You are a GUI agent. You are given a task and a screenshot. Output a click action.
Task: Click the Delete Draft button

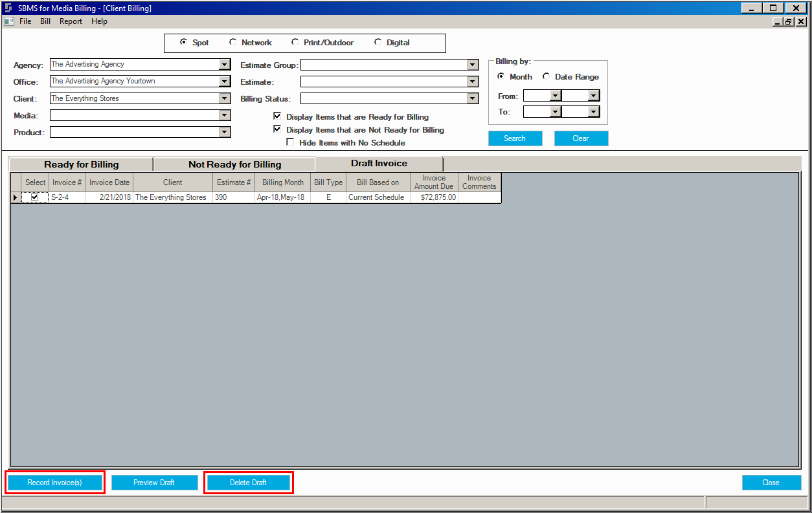point(249,483)
